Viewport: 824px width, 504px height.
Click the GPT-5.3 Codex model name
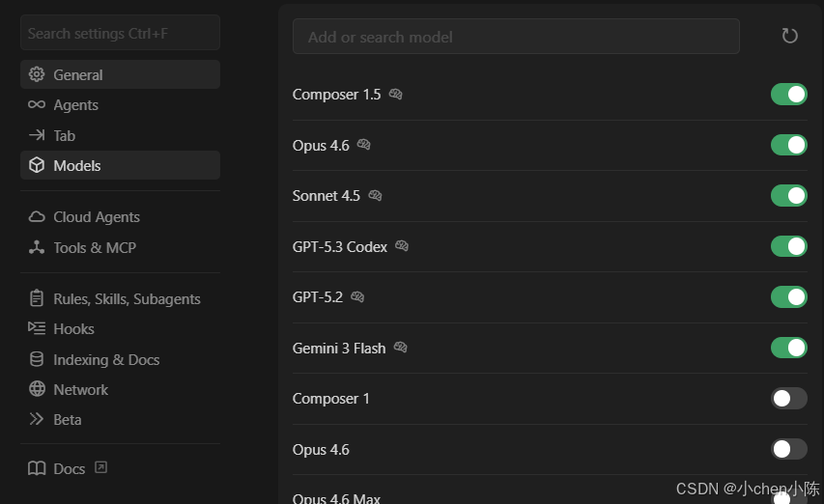pos(339,247)
